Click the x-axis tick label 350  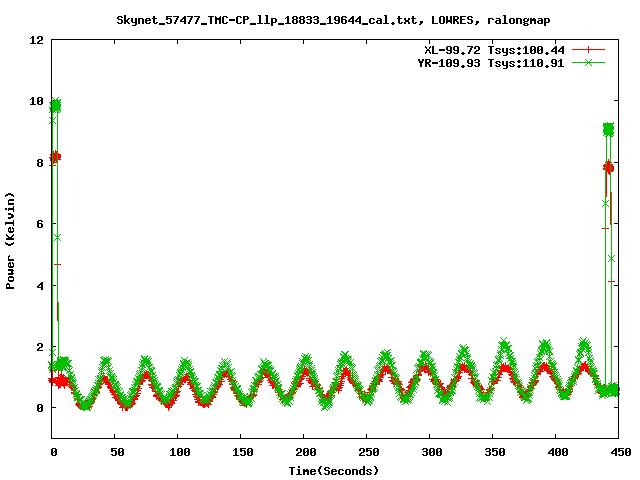click(495, 452)
